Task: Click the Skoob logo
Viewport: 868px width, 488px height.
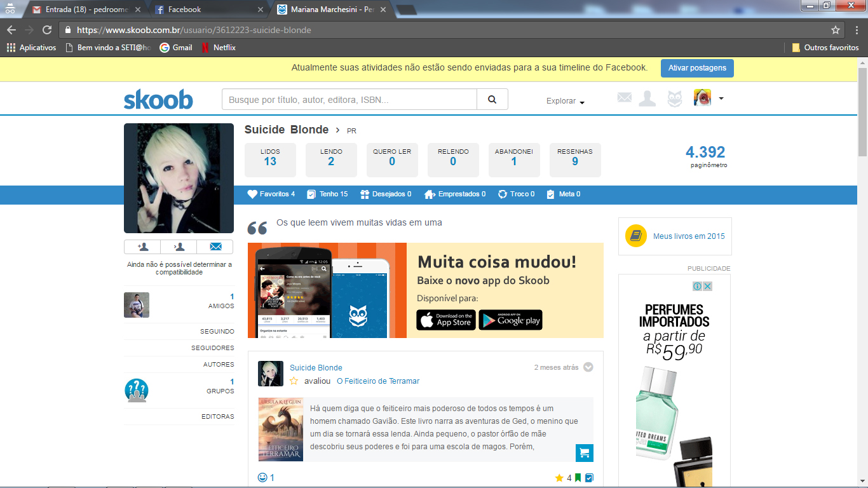Action: coord(158,100)
